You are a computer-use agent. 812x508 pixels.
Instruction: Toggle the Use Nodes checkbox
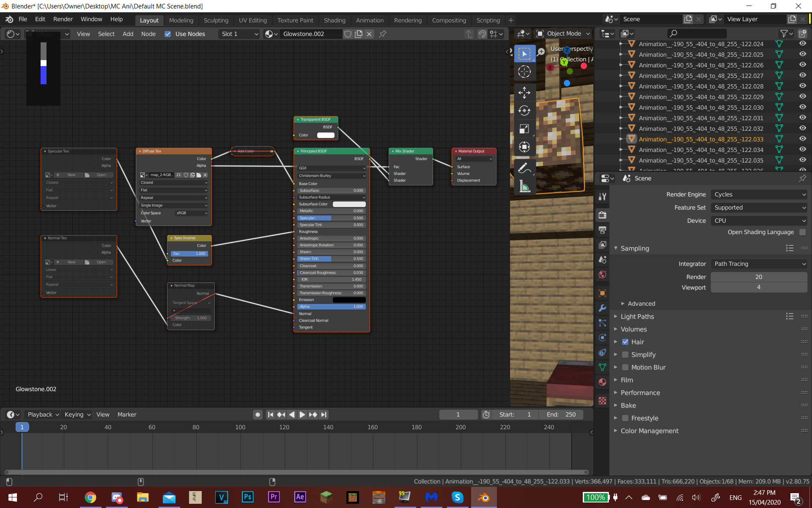(x=168, y=34)
